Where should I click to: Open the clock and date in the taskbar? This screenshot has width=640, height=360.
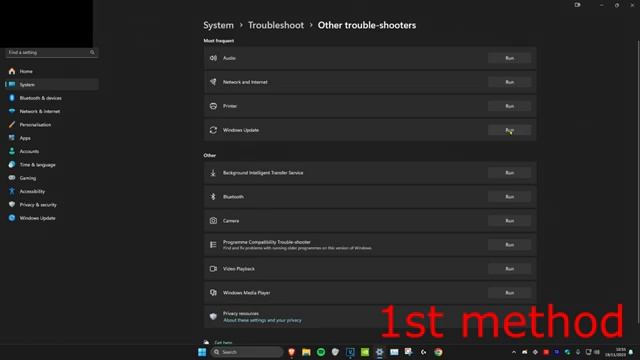click(616, 352)
